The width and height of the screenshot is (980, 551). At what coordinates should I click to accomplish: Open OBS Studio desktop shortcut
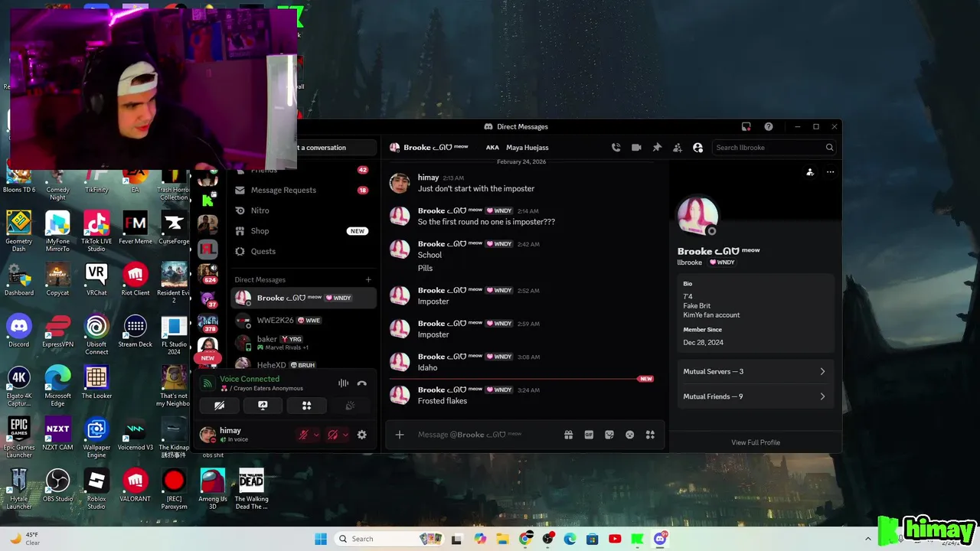pos(57,486)
